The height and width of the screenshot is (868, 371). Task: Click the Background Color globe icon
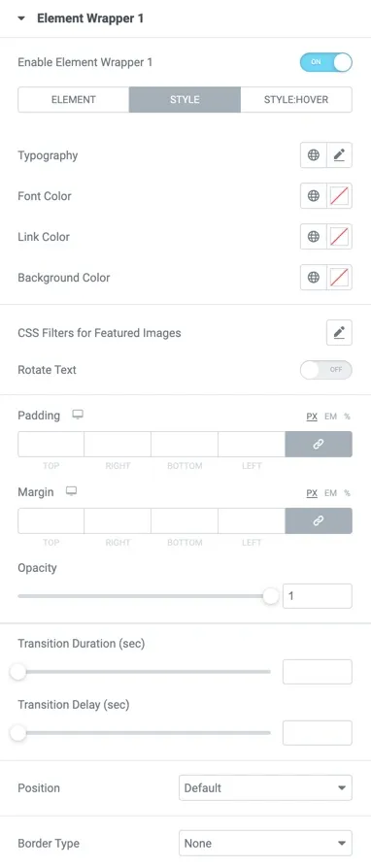tap(314, 278)
